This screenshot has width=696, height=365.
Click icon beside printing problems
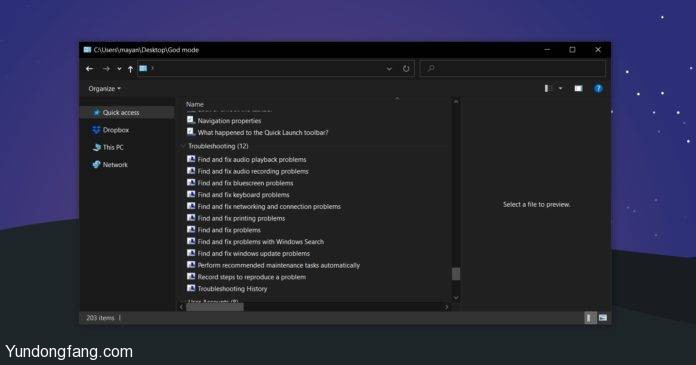191,218
